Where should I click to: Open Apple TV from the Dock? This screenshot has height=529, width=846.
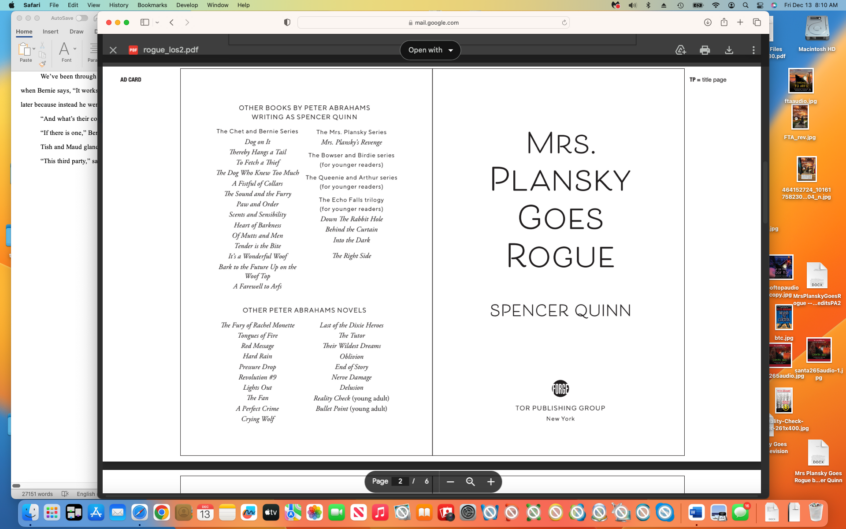pos(270,512)
